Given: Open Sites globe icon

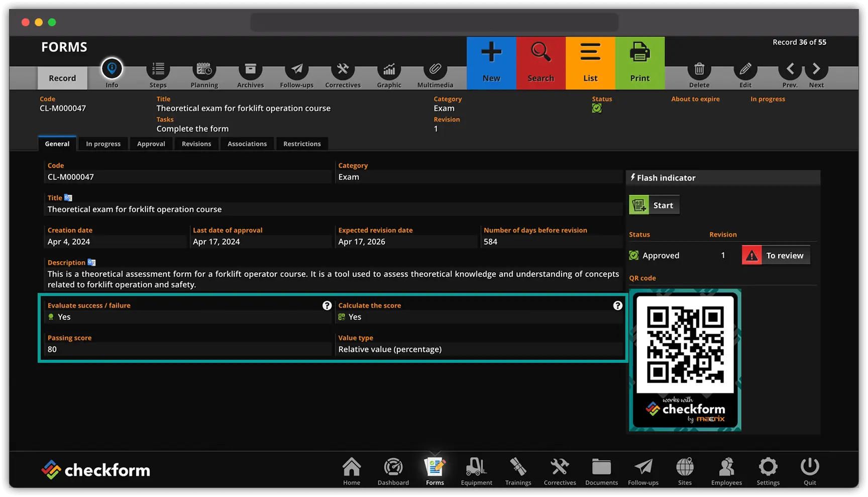Looking at the screenshot, I should 685,471.
